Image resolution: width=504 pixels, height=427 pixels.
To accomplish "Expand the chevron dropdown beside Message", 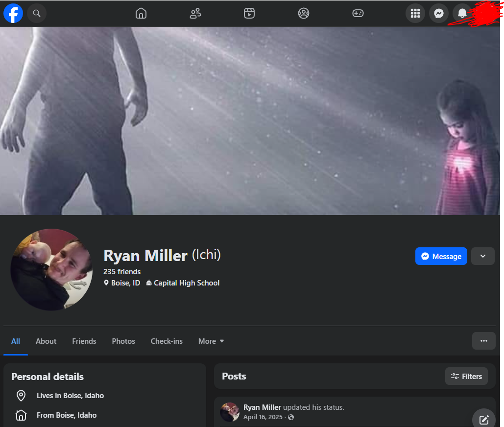I will [483, 256].
